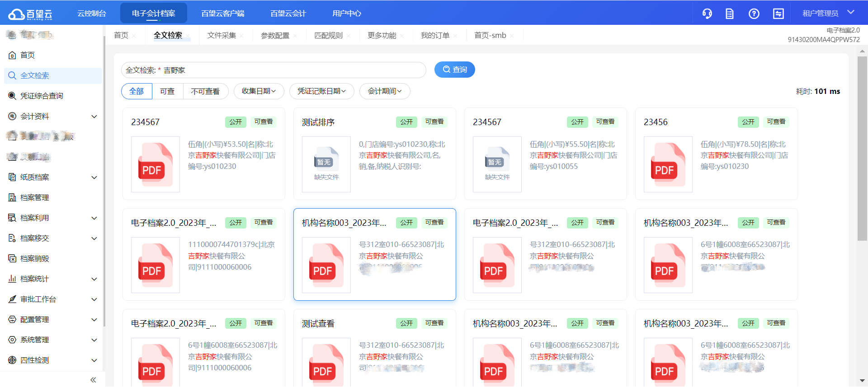Close the 全文检索 tab
868x387 pixels.
tap(188, 36)
